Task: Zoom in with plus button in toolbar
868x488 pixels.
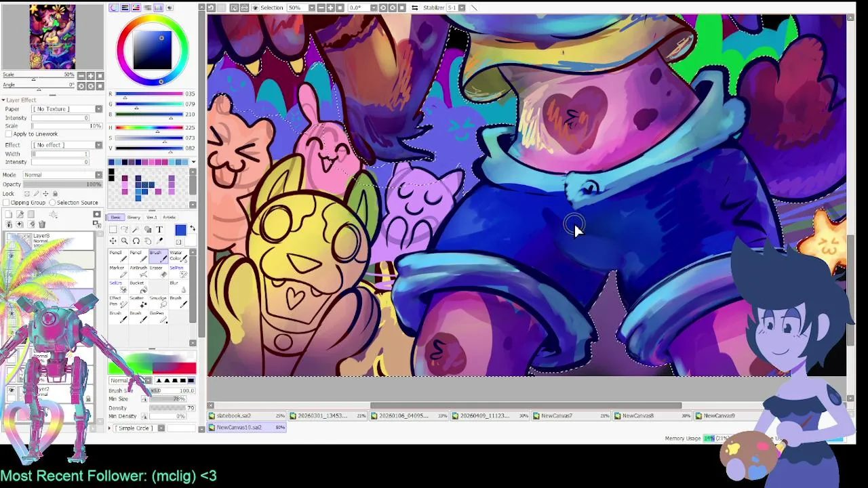Action: click(330, 7)
